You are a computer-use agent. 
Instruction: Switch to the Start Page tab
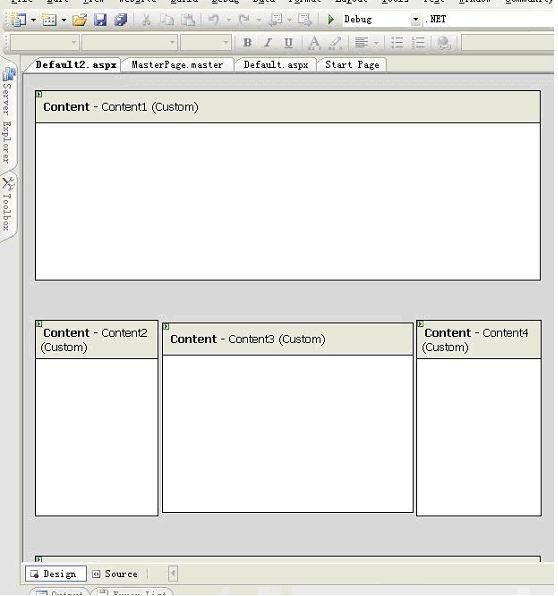[352, 65]
